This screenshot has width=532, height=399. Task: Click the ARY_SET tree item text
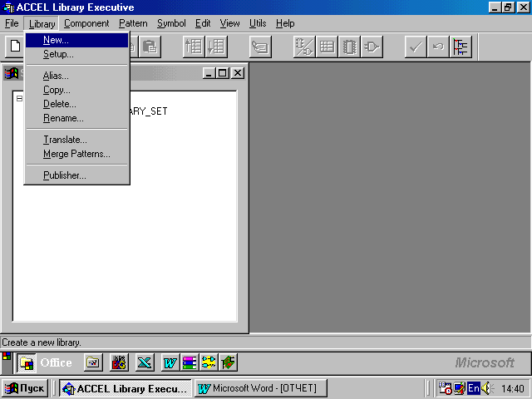click(x=148, y=111)
